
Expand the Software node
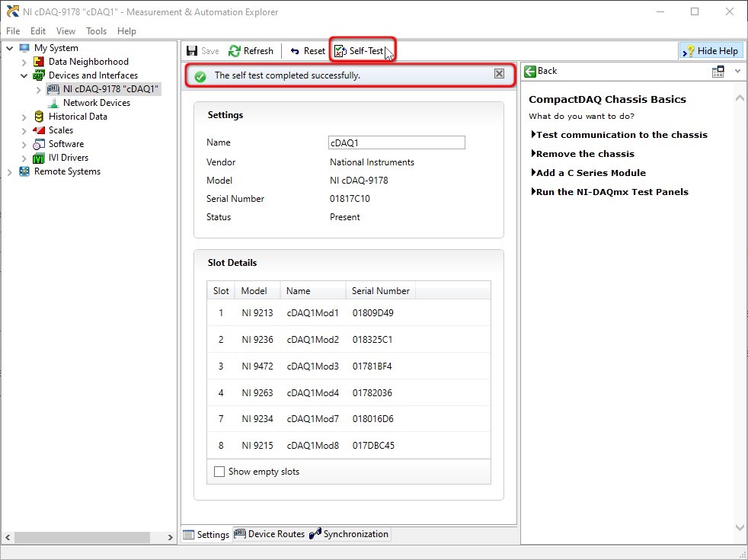coord(24,144)
